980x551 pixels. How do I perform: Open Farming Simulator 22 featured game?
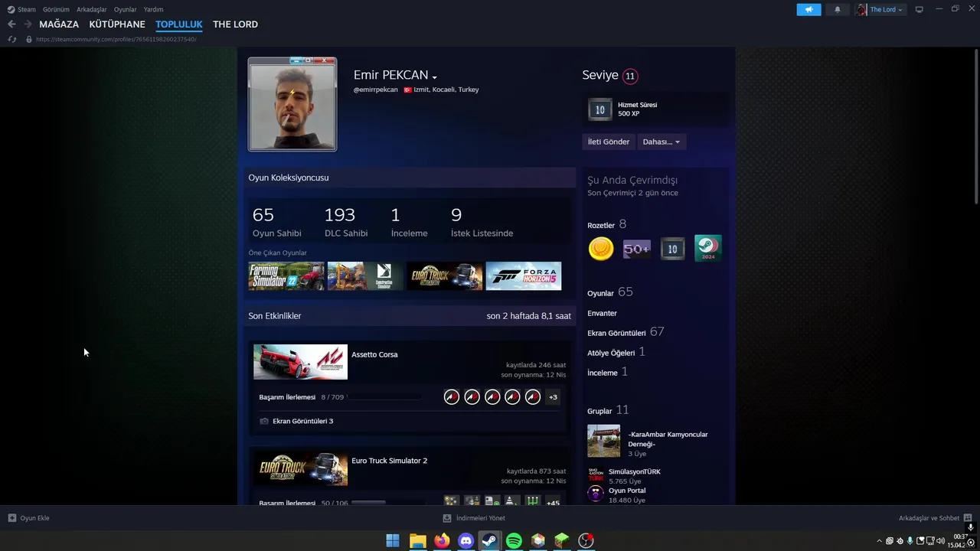[x=286, y=276]
